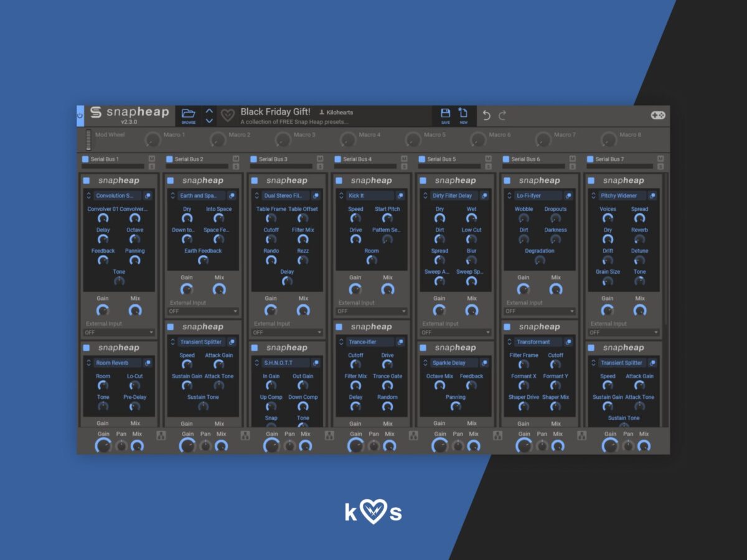Bypass the snapheap module holding Room Reverb
The image size is (747, 560).
point(86,348)
